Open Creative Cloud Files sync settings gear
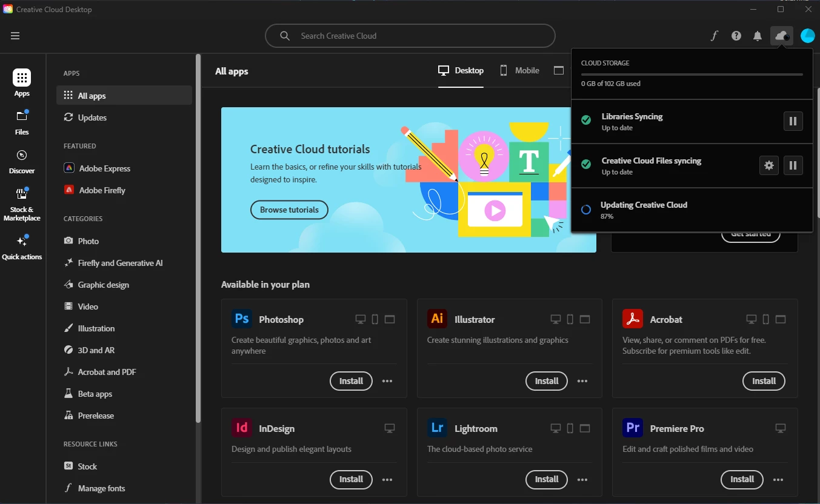The width and height of the screenshot is (820, 504). coord(769,165)
